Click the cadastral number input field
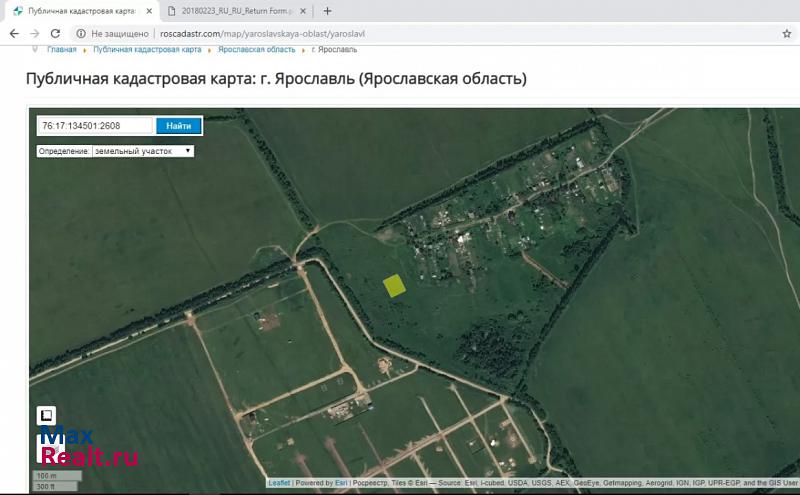 coord(95,126)
